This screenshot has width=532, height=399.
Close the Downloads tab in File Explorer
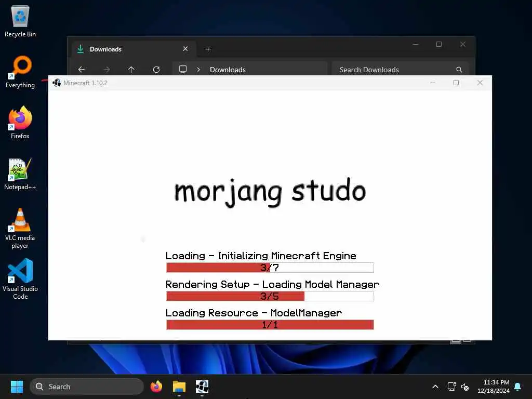coord(185,49)
